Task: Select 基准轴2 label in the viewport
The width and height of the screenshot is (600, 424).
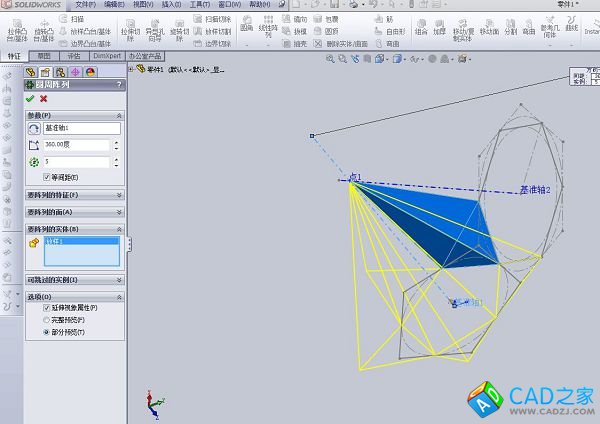Action: click(x=535, y=189)
